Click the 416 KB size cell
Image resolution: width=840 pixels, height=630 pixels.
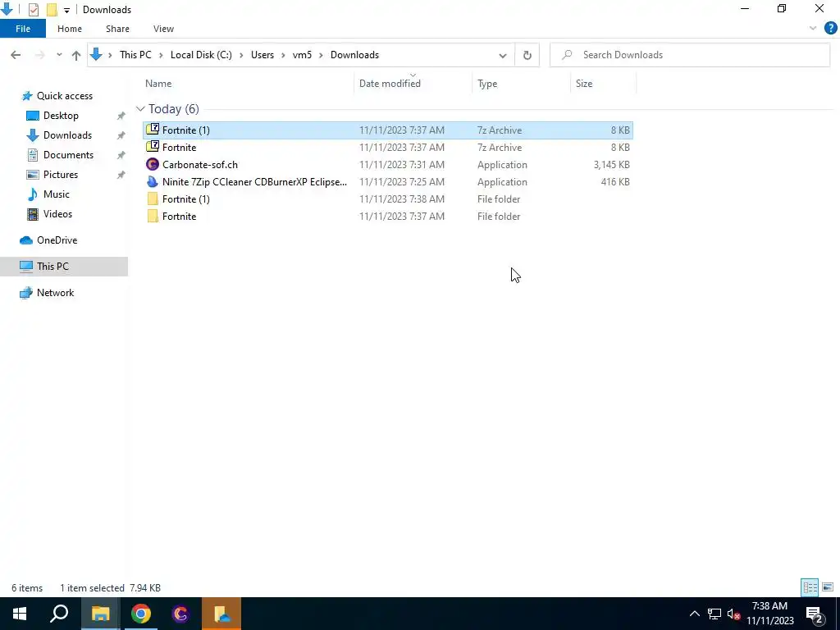615,181
